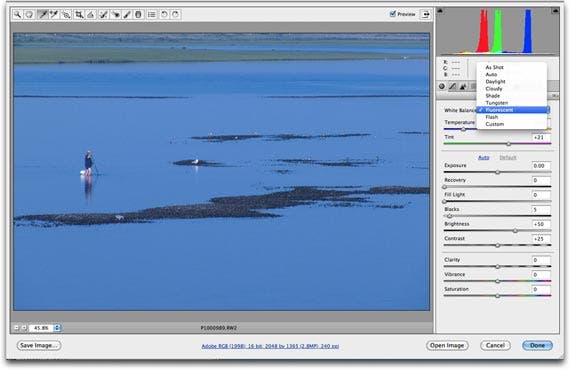Toggle the Preview checkbox
The image size is (570, 370).
point(393,14)
